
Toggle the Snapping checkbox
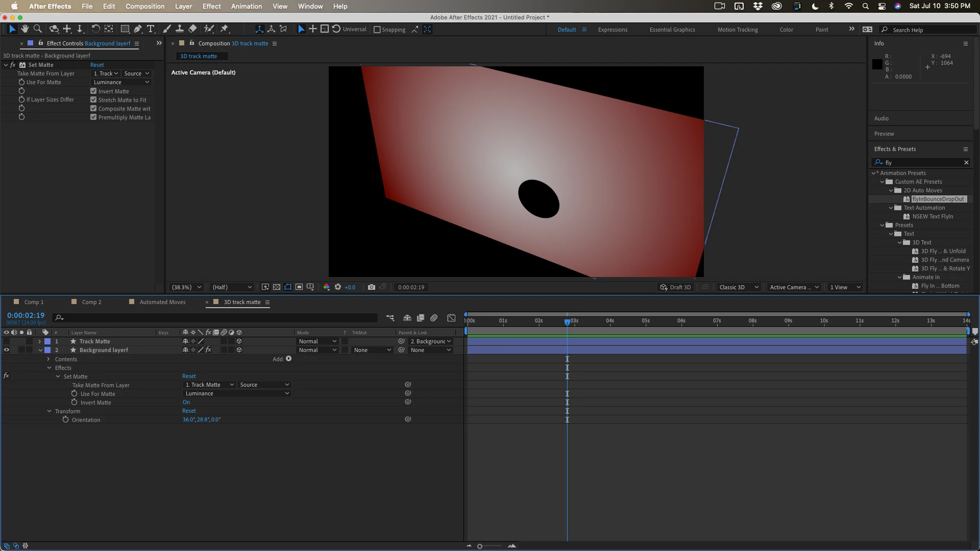[x=377, y=30]
